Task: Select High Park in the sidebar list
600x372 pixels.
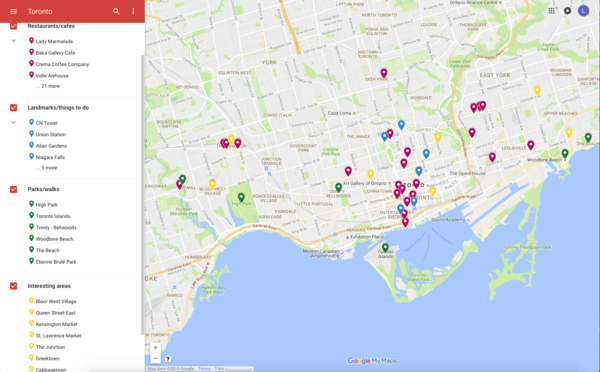Action: [x=47, y=205]
